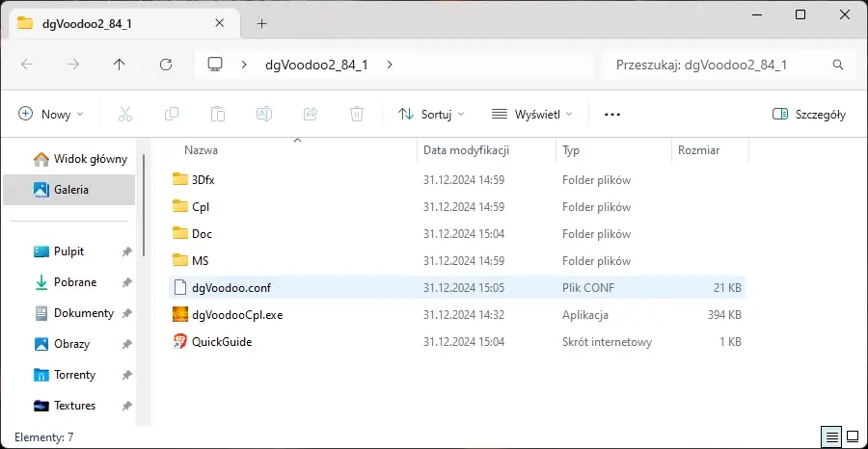
Task: Maximize the Explorer window
Action: [800, 14]
